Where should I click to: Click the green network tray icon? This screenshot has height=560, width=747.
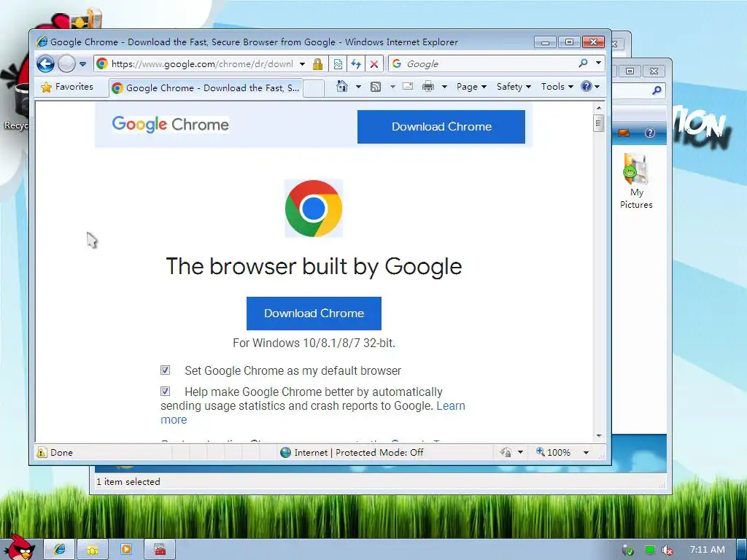650,550
